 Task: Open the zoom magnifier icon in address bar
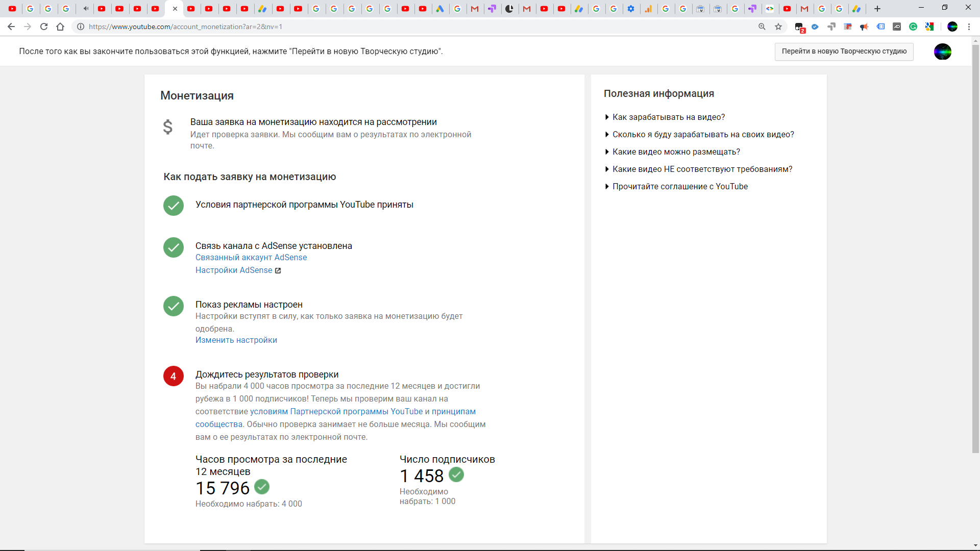[762, 27]
